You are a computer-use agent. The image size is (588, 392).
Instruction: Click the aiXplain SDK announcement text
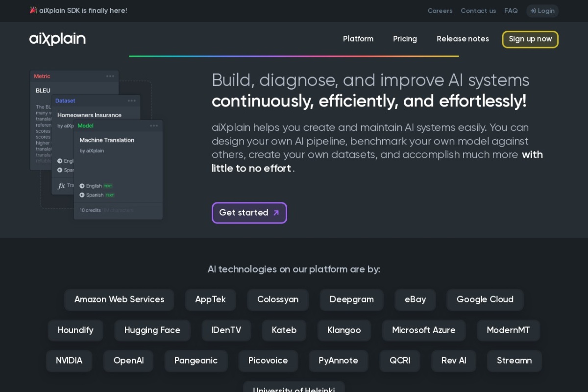click(83, 10)
